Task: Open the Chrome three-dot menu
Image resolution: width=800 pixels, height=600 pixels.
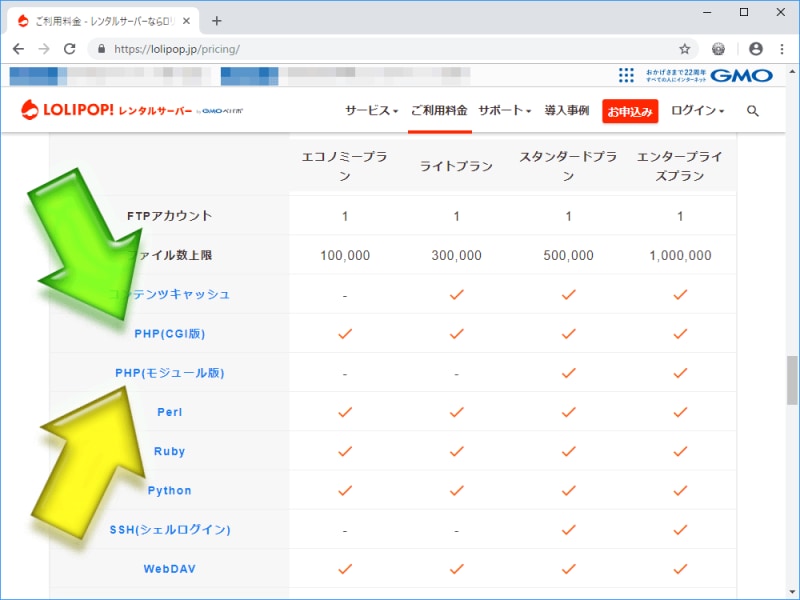Action: [782, 49]
